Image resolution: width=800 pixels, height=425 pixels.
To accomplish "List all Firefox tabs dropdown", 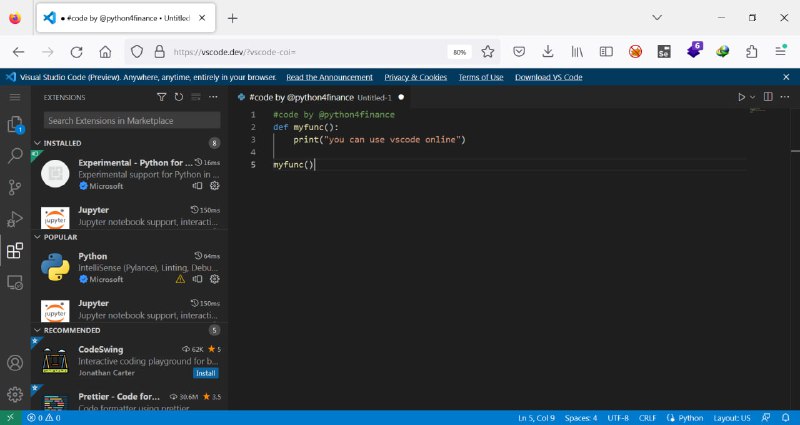I will [x=657, y=18].
